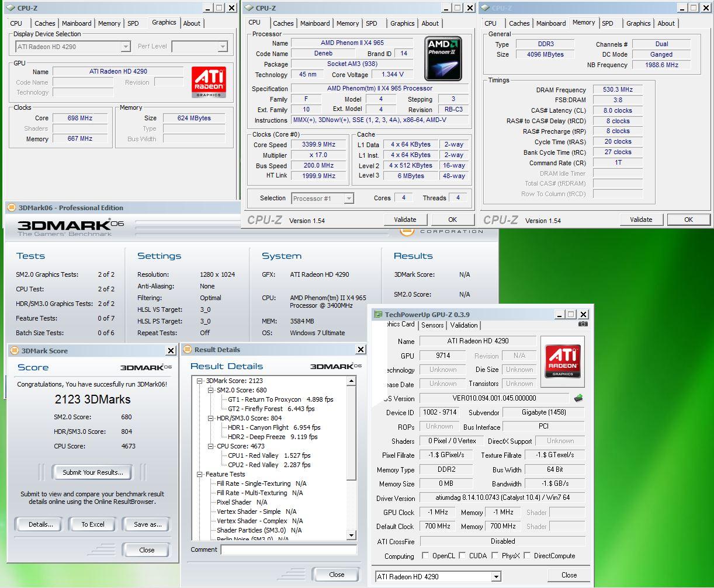714x588 pixels.
Task: Click scroll-up arrow in Result Details list
Action: click(x=351, y=381)
